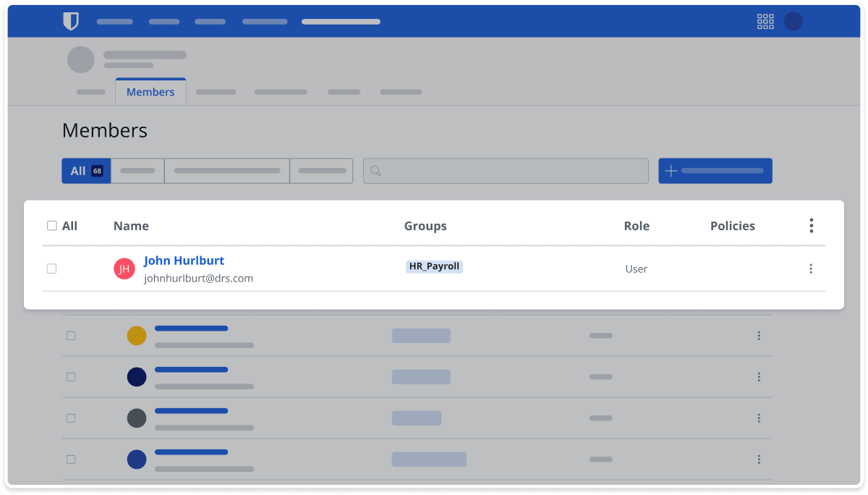Screen dimensions: 868x495
Task: Check the checkbox on the second member row
Action: [70, 335]
